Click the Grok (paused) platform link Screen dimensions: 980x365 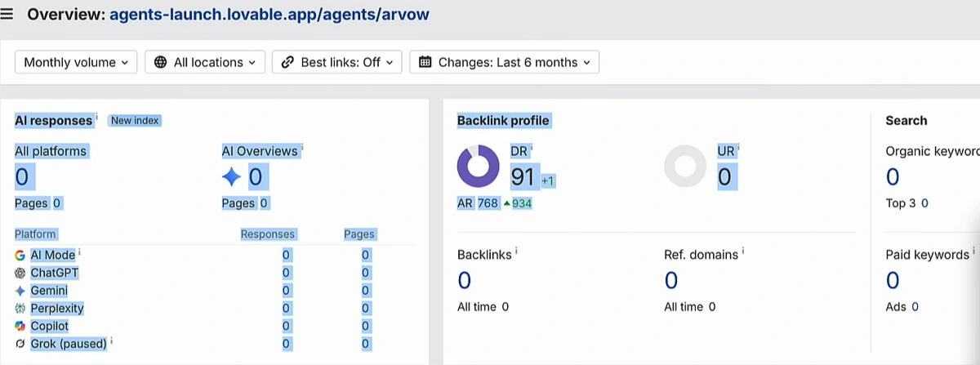click(69, 345)
